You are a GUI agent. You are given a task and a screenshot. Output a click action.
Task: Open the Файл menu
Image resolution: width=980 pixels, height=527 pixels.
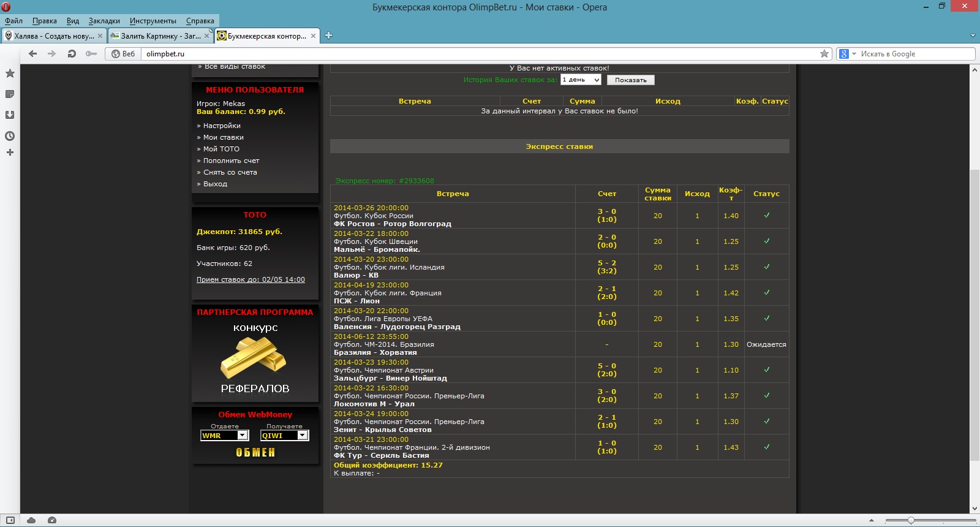click(13, 21)
